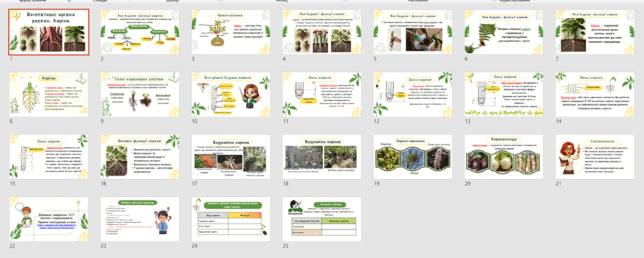Select slide 21 'Узагальнення' with the teacher
644x258 pixels.
pos(595,156)
